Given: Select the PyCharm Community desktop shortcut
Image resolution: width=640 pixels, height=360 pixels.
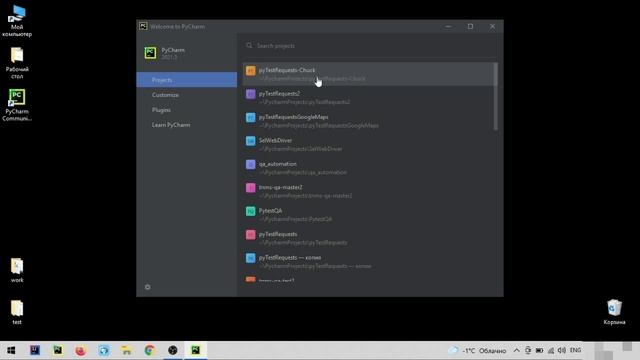Looking at the screenshot, I should pos(17,105).
